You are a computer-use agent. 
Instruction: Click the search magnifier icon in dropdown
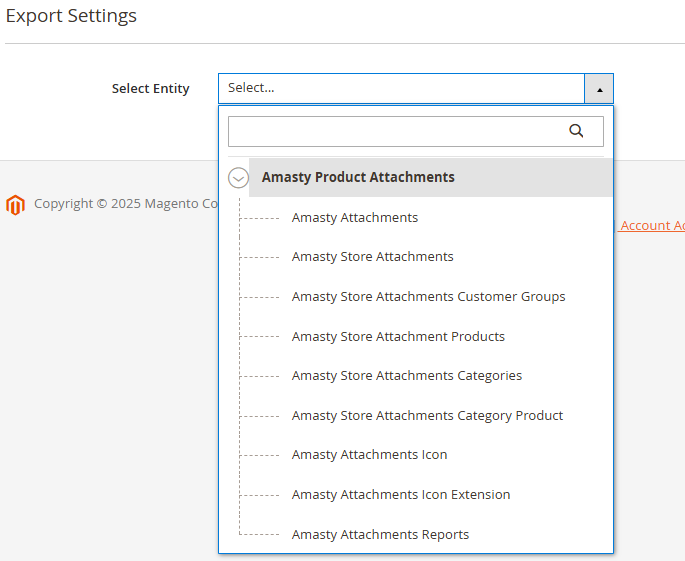pos(576,131)
